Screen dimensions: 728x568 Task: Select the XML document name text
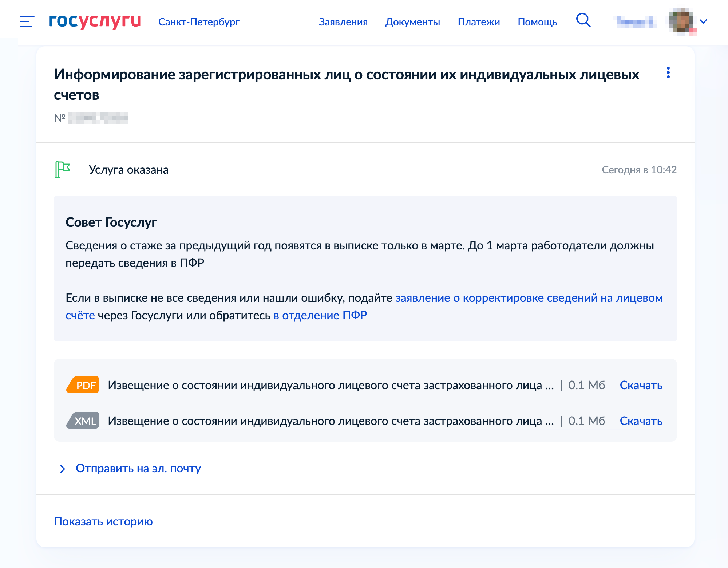[331, 421]
